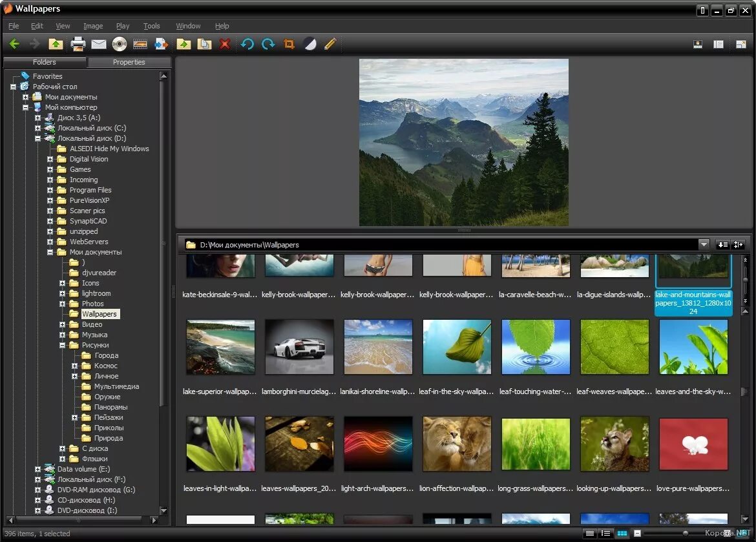Expand the Program Files folder
This screenshot has height=542, width=756.
coord(50,190)
